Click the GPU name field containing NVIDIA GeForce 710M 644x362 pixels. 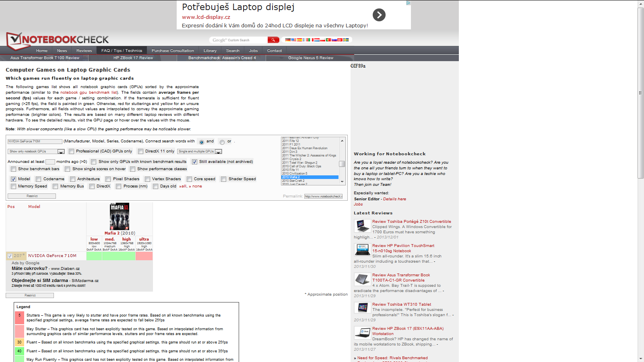point(35,142)
